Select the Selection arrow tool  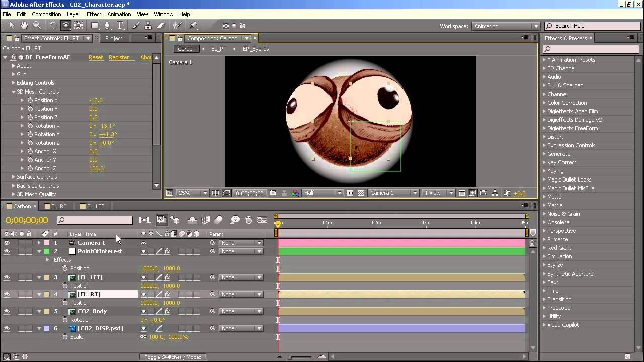(x=12, y=25)
